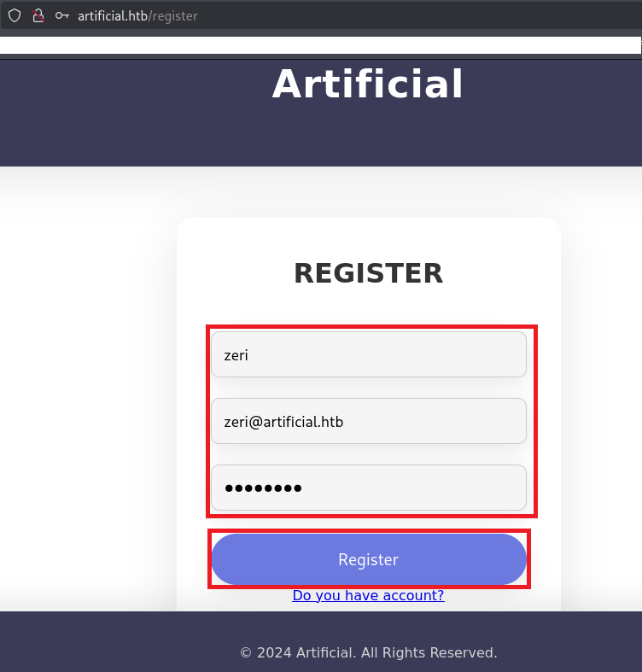Open the "Do you have account?" link
This screenshot has width=642, height=672.
[368, 595]
